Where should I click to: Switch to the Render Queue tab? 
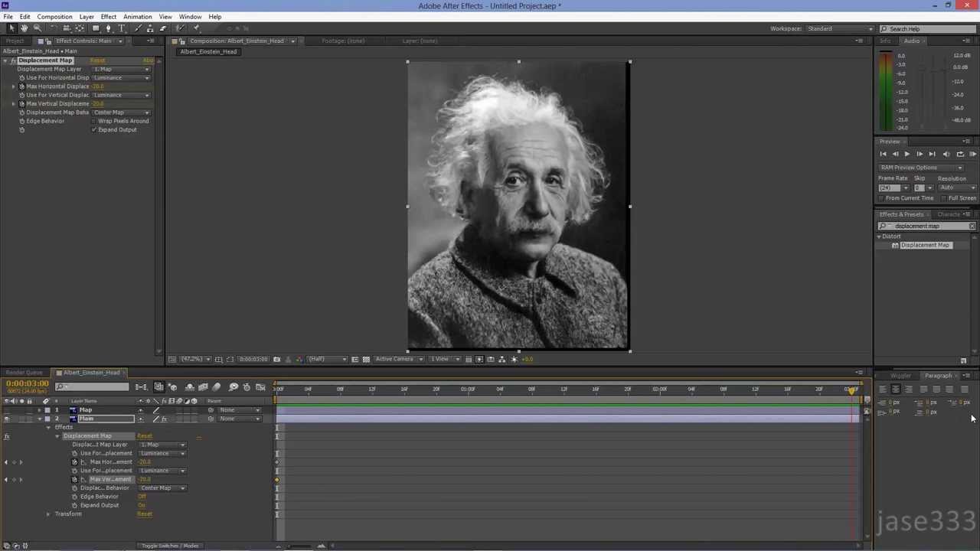click(24, 373)
